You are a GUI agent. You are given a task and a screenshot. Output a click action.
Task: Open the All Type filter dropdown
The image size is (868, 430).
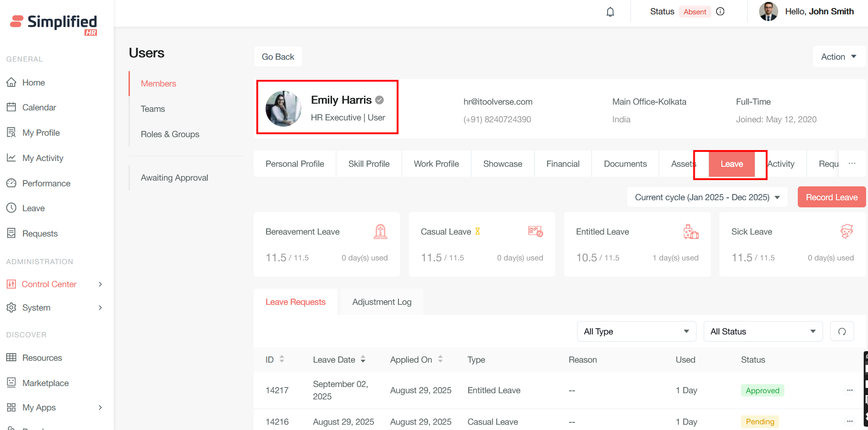coord(636,332)
